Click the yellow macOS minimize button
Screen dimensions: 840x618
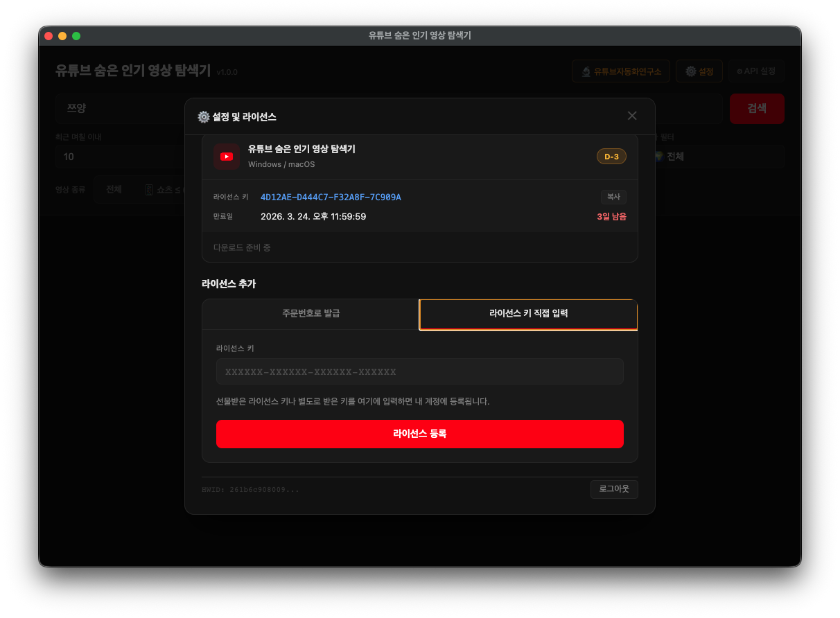pyautogui.click(x=62, y=36)
